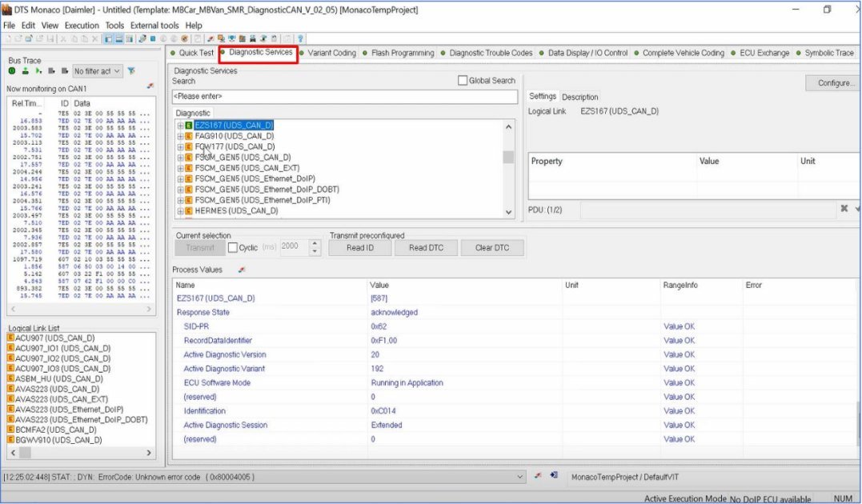This screenshot has width=862, height=504.
Task: Enable the Cyclic checkbox
Action: point(233,248)
